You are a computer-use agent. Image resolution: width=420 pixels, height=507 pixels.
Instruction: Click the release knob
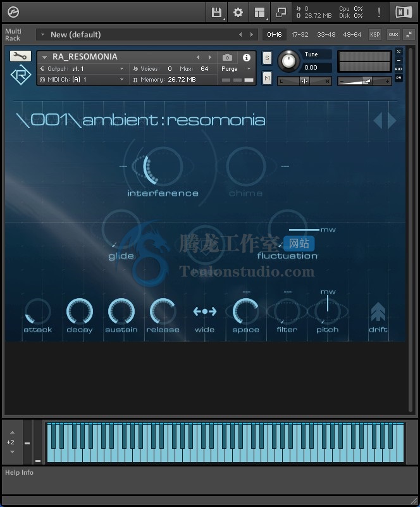163,311
